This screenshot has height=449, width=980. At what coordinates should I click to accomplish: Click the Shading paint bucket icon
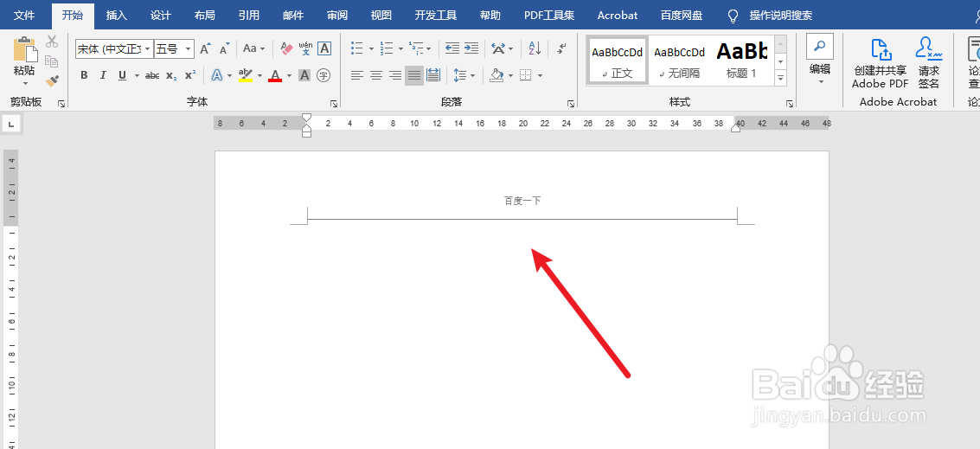496,75
